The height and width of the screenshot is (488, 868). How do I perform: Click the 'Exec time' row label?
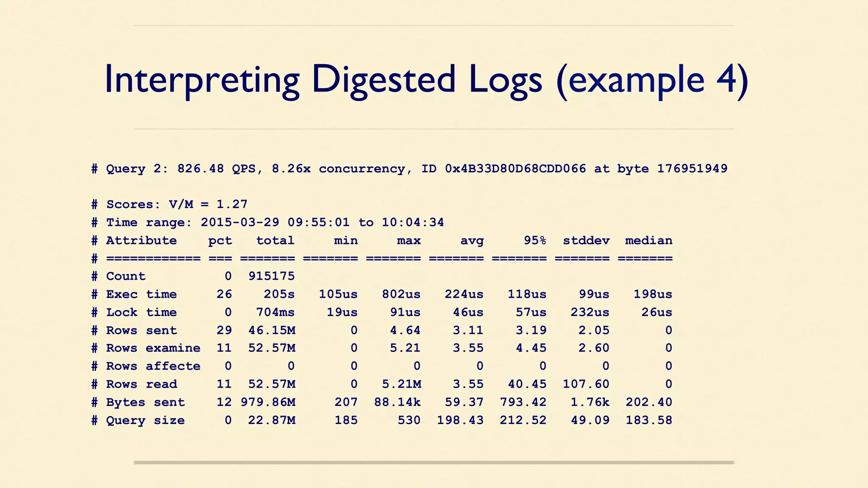141,294
